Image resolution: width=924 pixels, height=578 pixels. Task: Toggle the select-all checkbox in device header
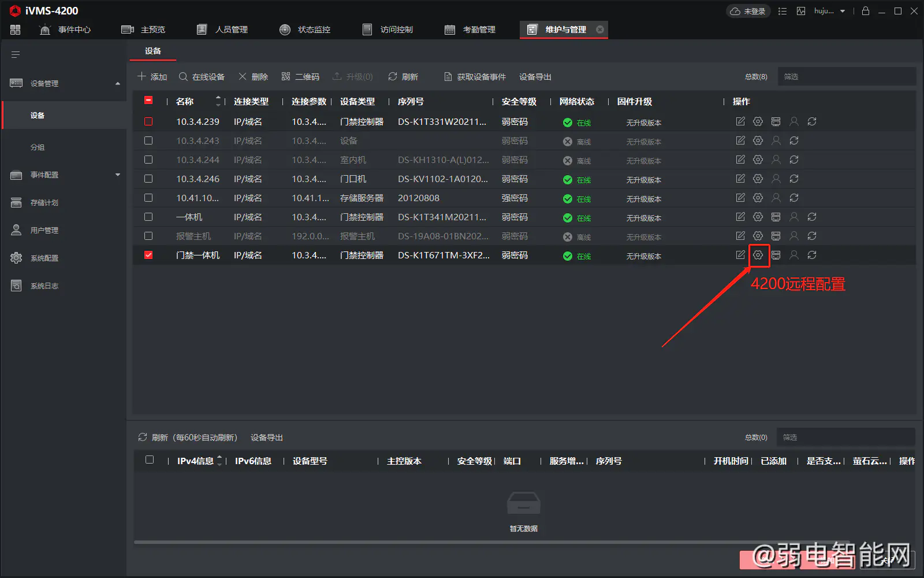coord(148,101)
